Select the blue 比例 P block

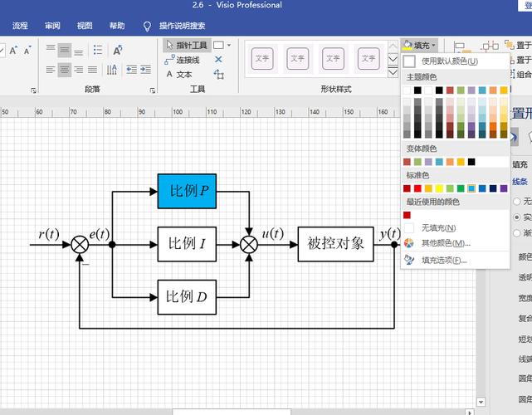point(187,192)
